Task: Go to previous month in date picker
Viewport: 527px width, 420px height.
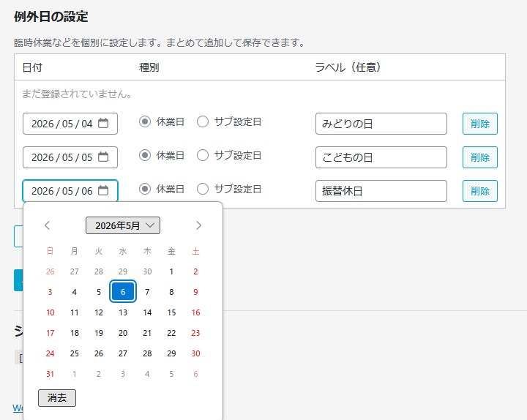Action: click(48, 225)
